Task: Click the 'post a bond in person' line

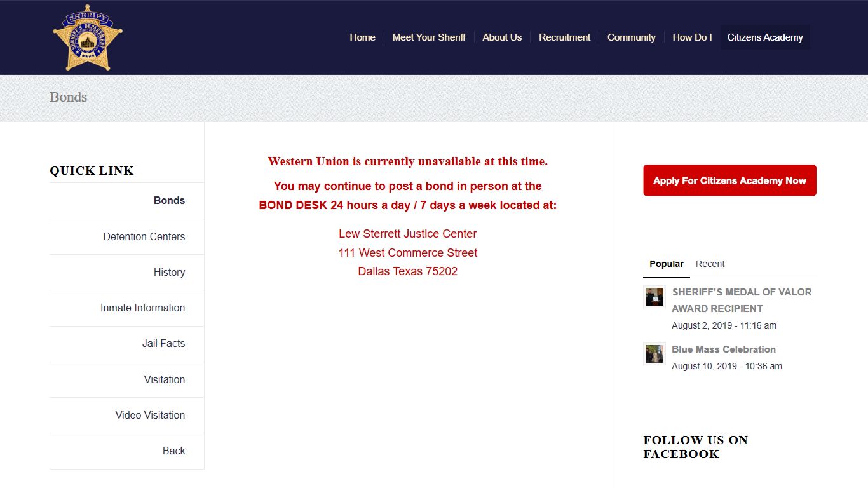Action: (x=408, y=186)
